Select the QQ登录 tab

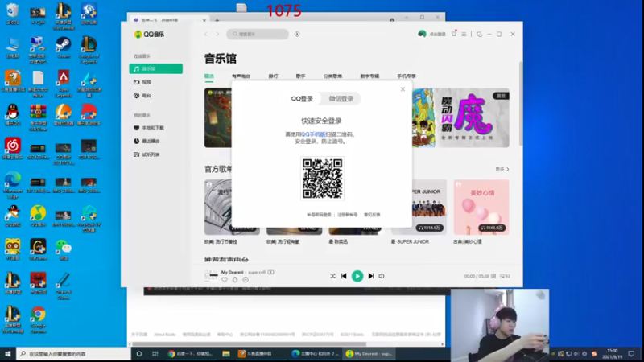tap(302, 98)
